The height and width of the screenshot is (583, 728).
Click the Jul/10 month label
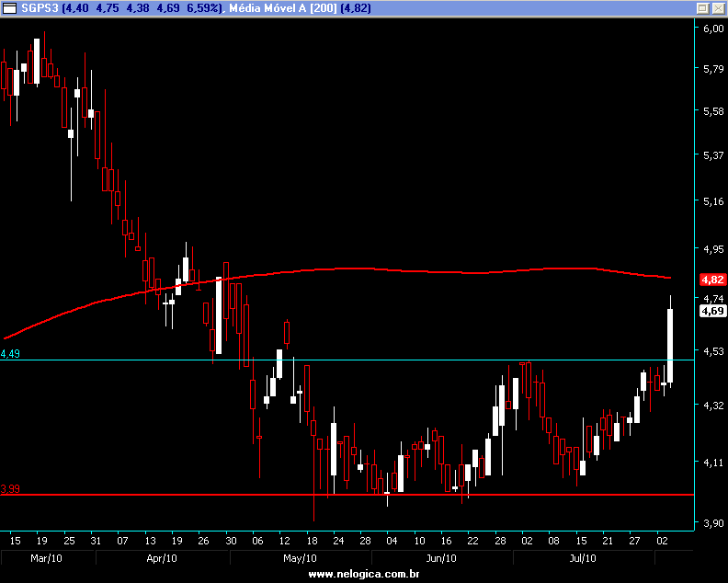coord(583,558)
